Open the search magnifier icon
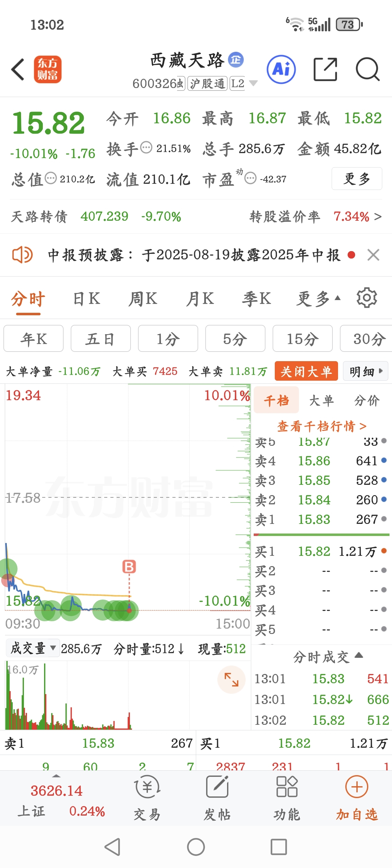 [x=368, y=69]
